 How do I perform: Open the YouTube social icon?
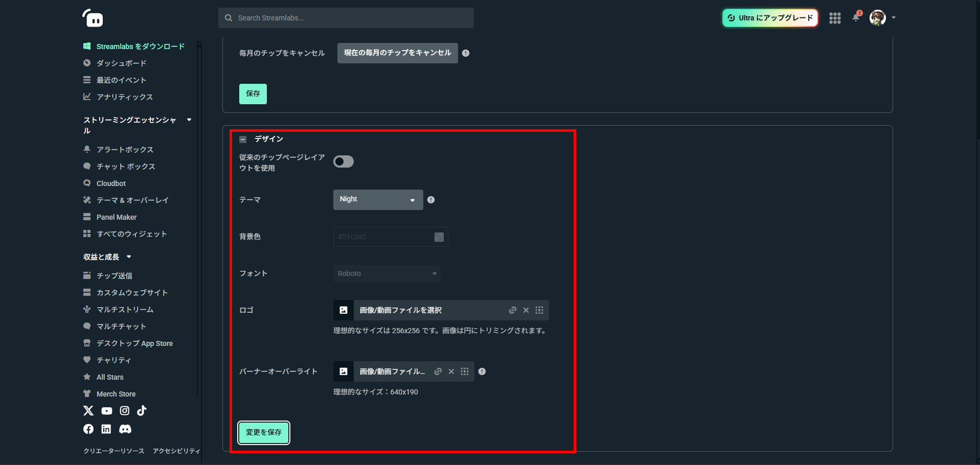pyautogui.click(x=107, y=411)
